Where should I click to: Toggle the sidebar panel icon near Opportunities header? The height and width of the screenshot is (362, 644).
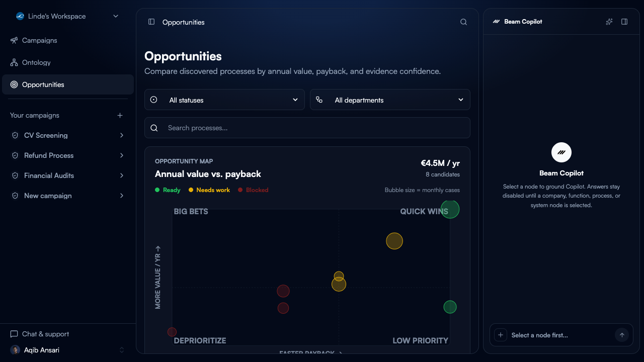[151, 22]
